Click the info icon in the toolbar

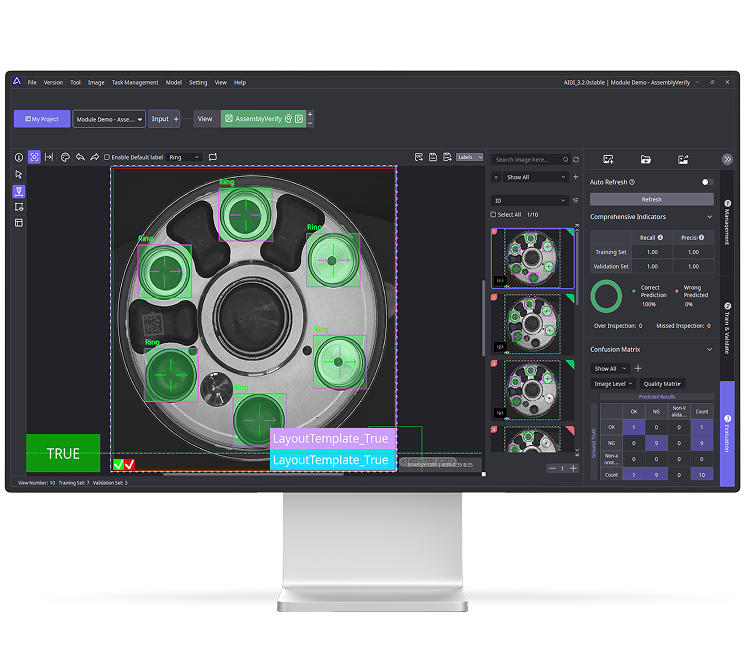(x=19, y=157)
